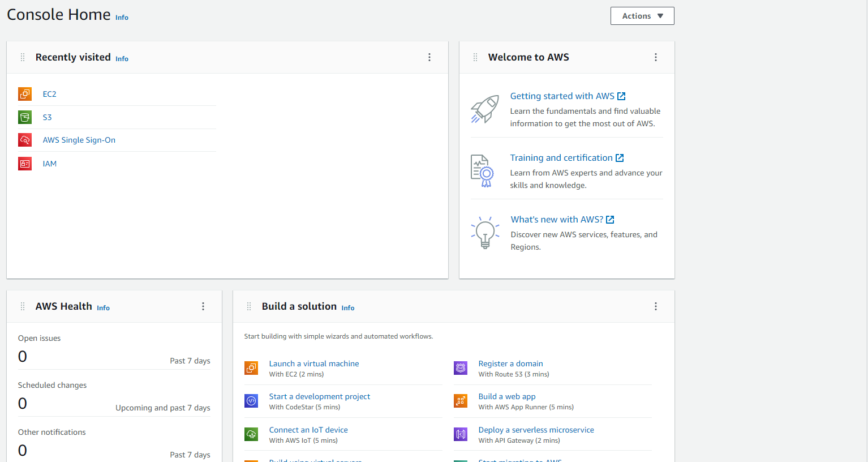Open the Welcome to AWS widget options menu
Viewport: 868px width, 462px height.
click(656, 57)
